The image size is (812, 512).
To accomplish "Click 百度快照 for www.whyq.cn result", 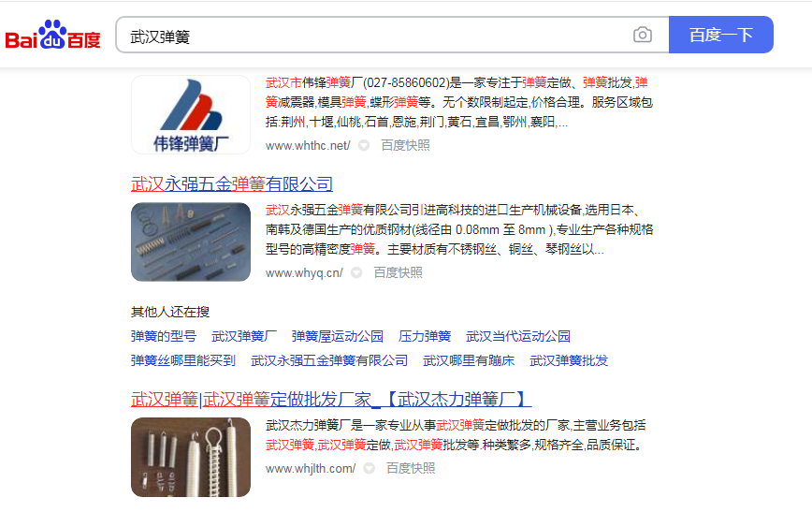I will click(x=399, y=272).
